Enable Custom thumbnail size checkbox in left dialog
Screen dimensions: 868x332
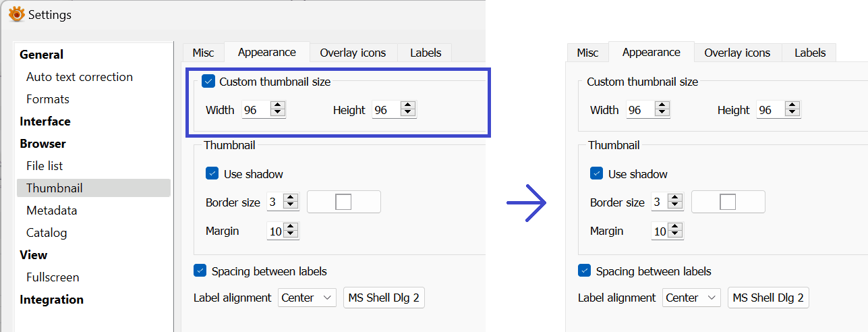click(x=208, y=82)
